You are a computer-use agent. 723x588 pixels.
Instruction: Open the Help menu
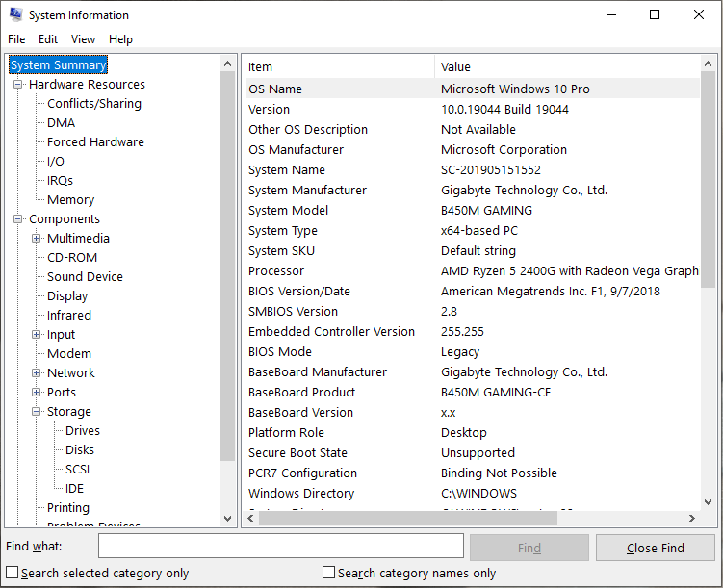click(x=120, y=39)
